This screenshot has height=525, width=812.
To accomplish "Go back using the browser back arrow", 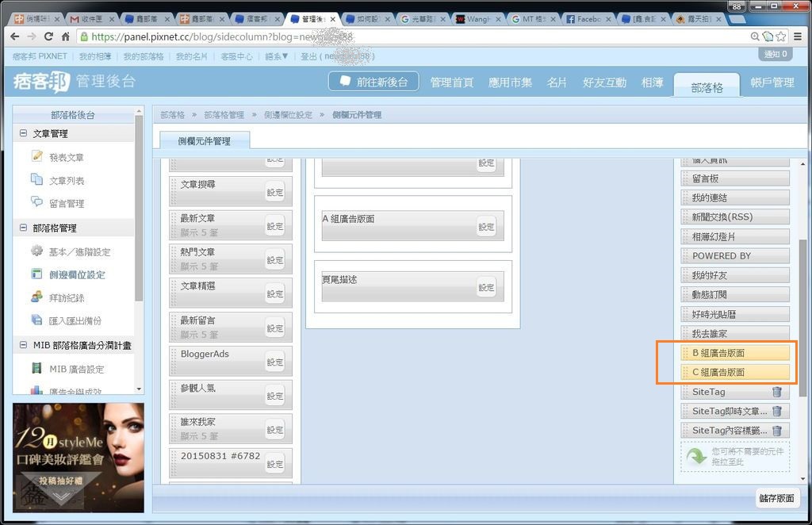I will 14,36.
